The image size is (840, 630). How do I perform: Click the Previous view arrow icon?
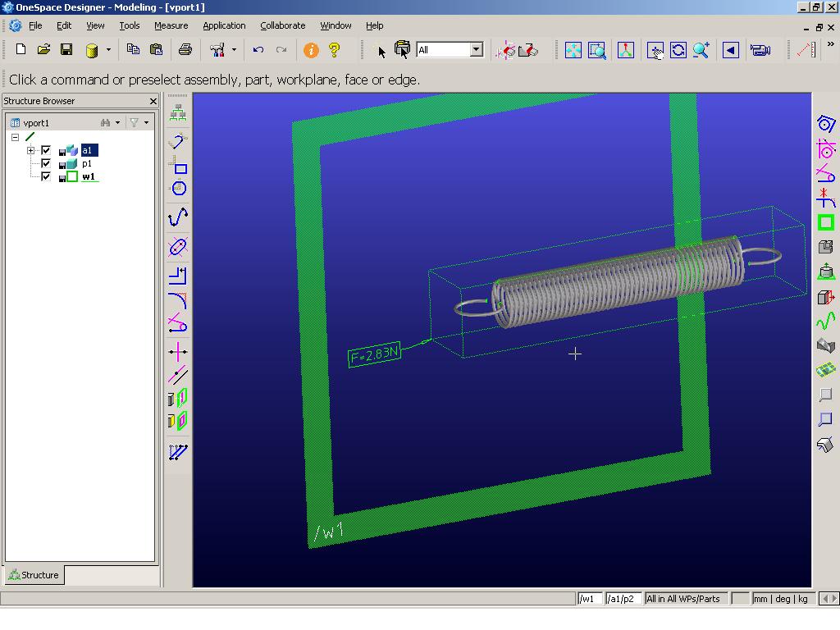(x=731, y=50)
